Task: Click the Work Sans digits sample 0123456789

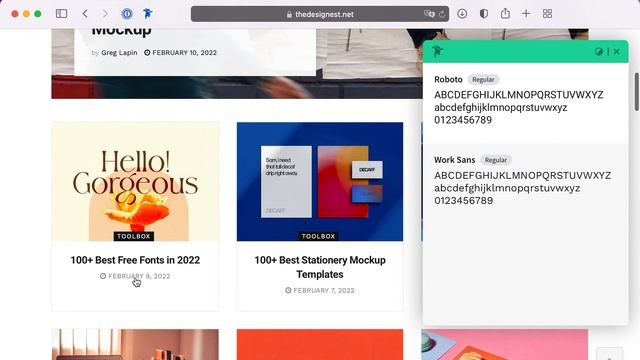Action: pyautogui.click(x=464, y=201)
